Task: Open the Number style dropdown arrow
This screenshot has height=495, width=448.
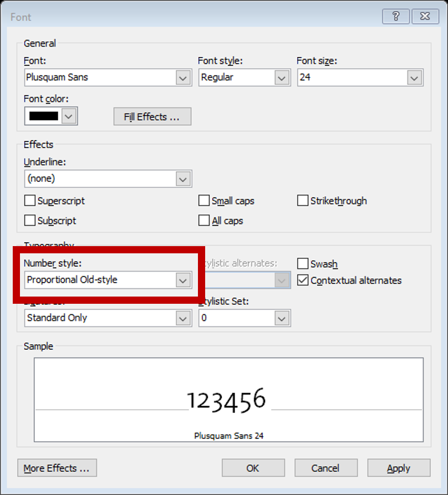Action: [183, 280]
